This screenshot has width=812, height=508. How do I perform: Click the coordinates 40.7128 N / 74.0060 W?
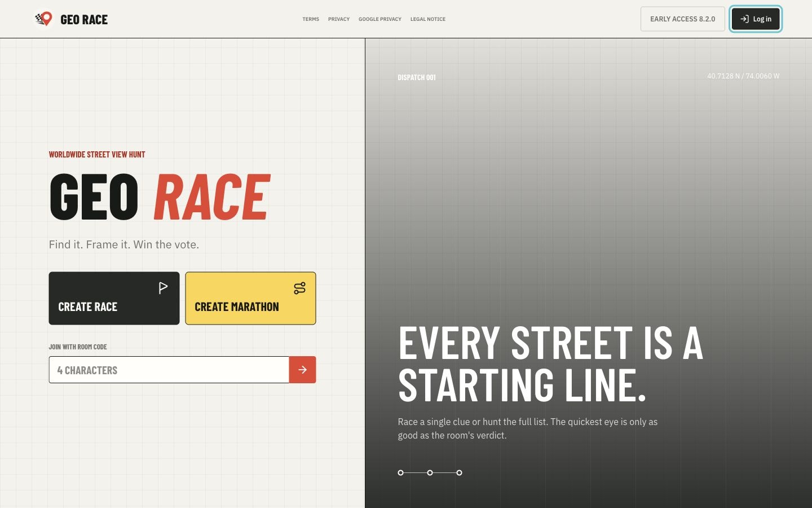point(743,76)
